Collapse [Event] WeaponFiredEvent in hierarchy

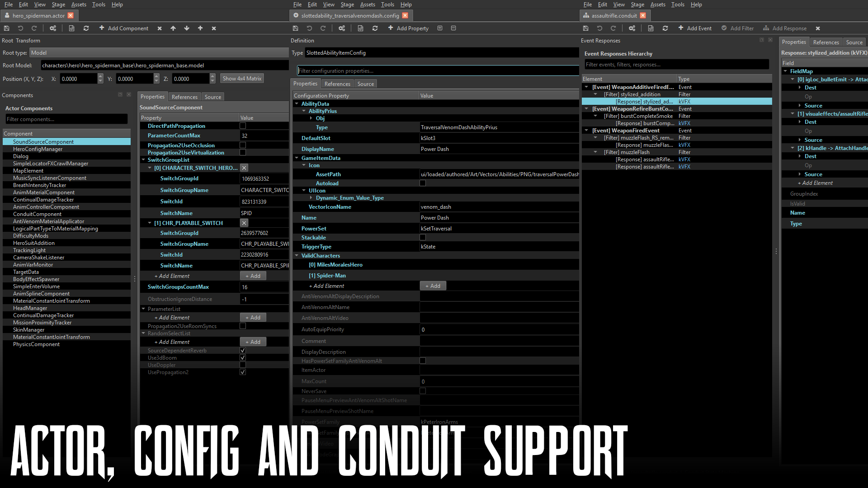(x=586, y=131)
